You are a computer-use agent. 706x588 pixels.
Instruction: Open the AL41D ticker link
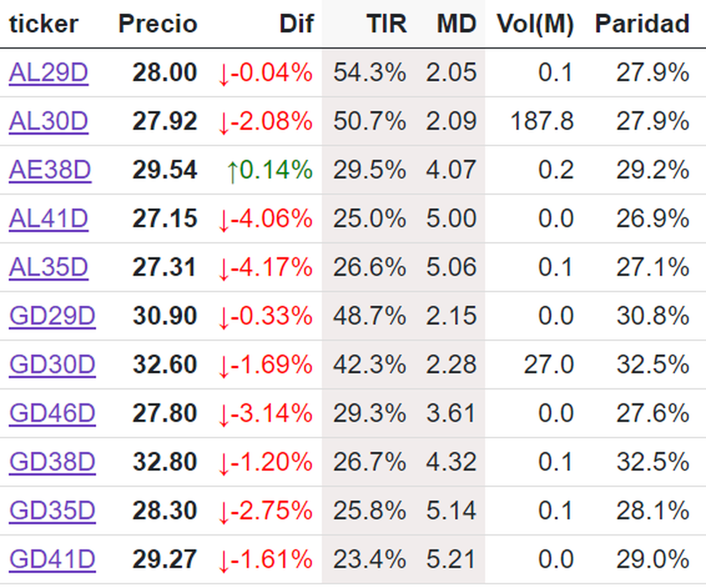(48, 218)
